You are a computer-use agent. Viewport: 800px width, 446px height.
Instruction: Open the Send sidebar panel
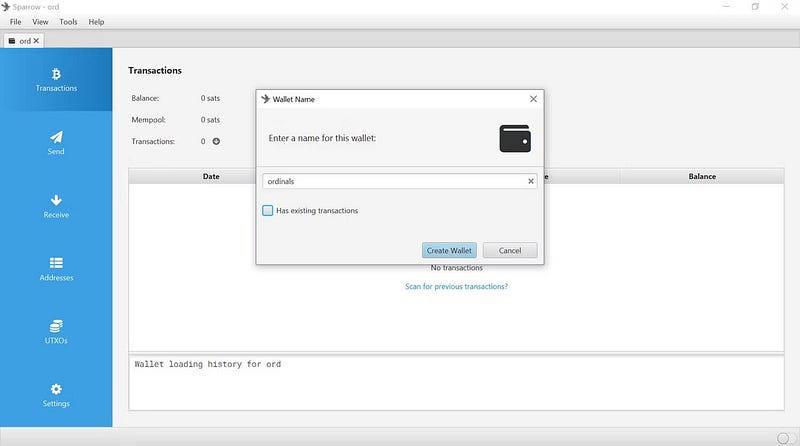point(56,142)
